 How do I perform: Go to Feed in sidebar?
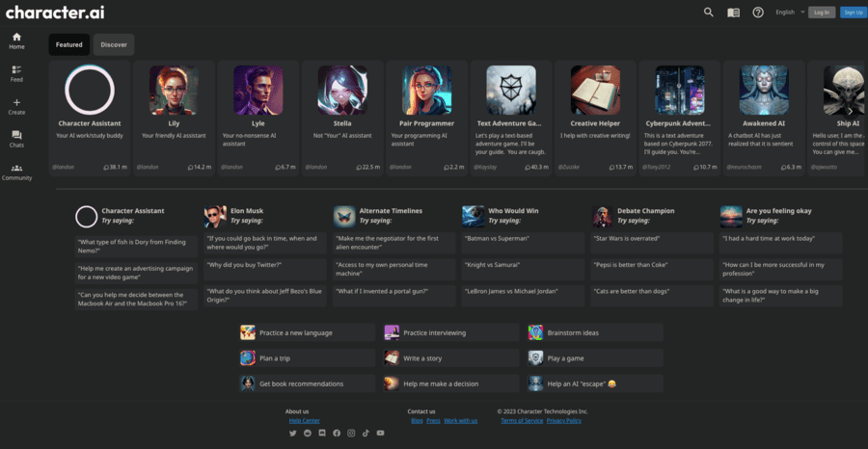[x=16, y=73]
